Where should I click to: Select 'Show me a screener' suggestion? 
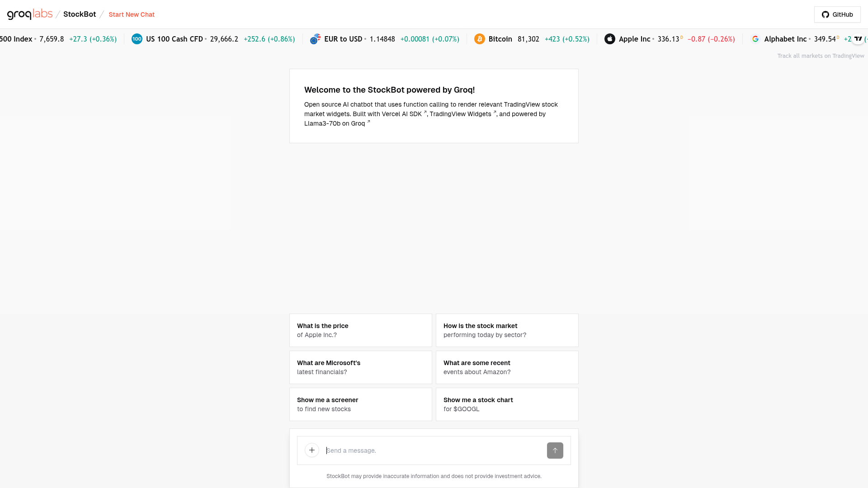click(x=361, y=404)
